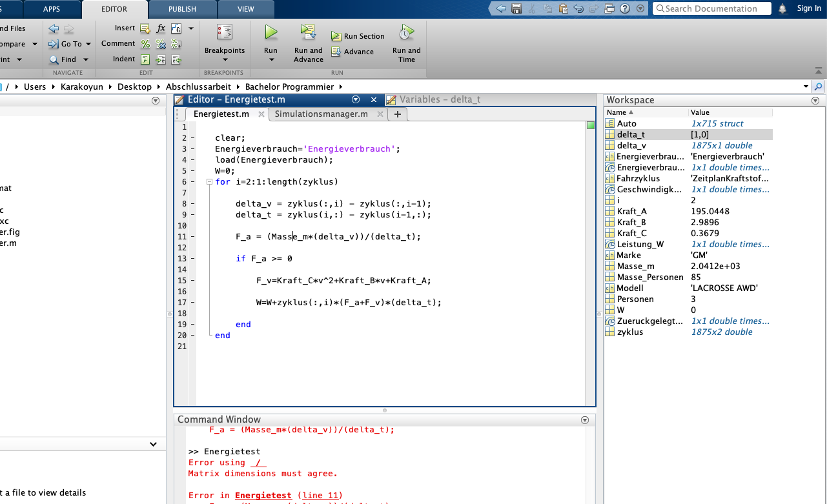
Task: Click the Find magnifier icon
Action: 54,59
